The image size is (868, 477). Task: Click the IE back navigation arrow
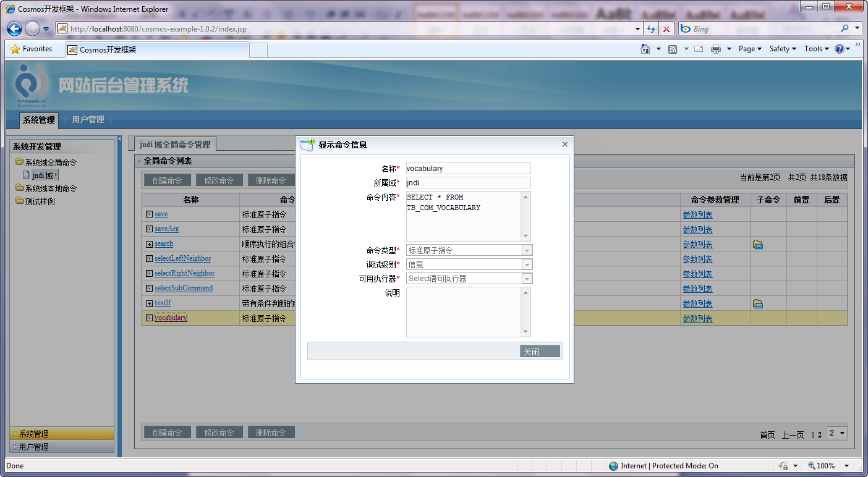click(15, 28)
